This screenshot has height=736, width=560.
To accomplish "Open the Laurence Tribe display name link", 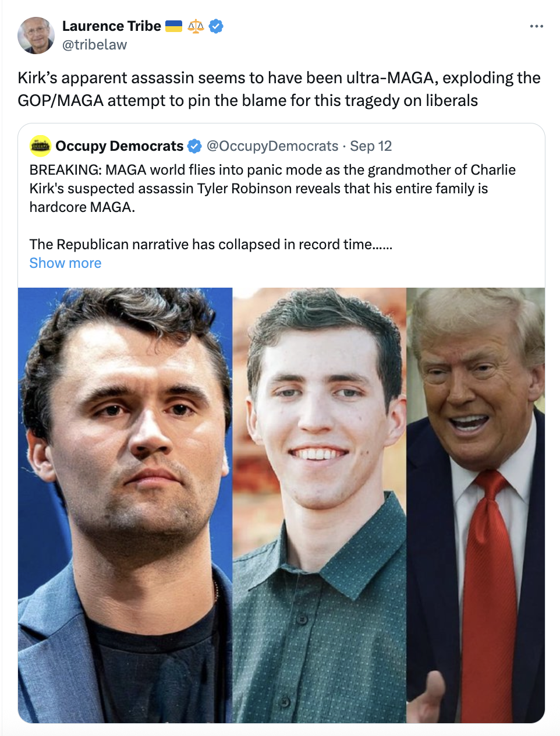I will [x=111, y=26].
